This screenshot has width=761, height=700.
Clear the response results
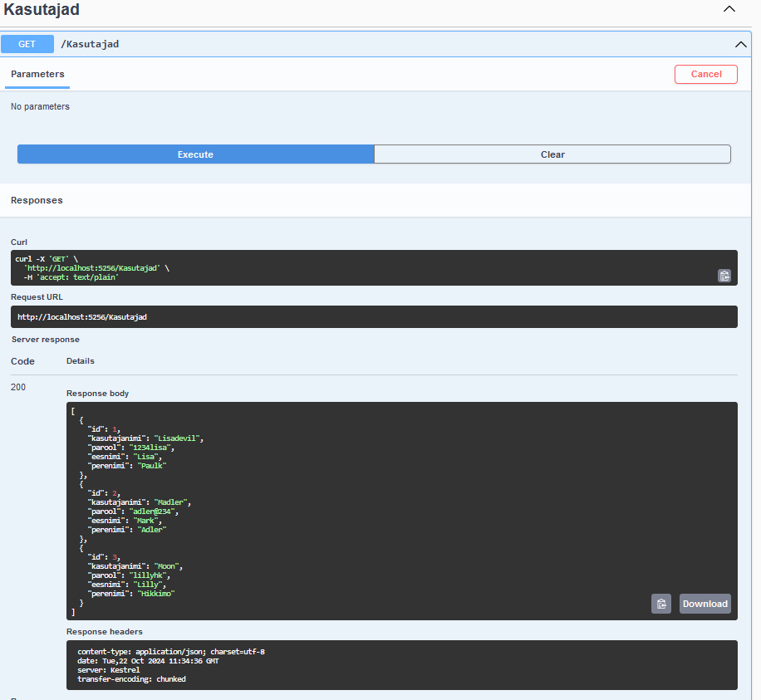[552, 154]
